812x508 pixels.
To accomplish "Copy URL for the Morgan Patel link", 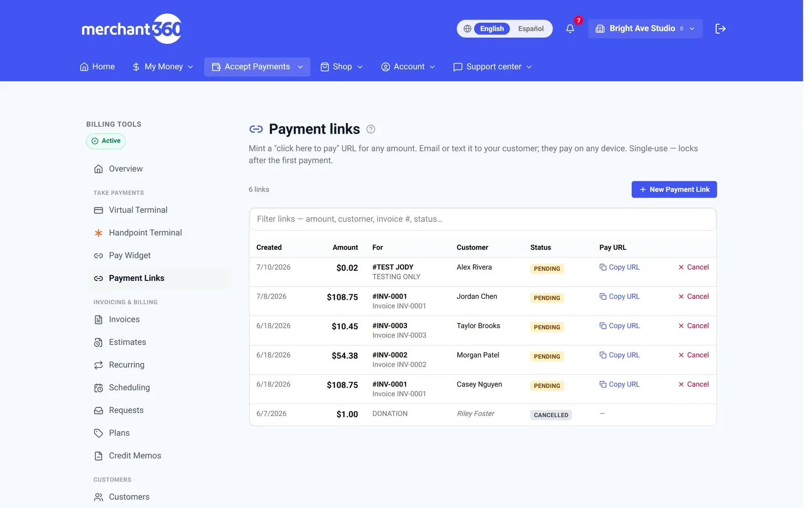I will point(620,355).
